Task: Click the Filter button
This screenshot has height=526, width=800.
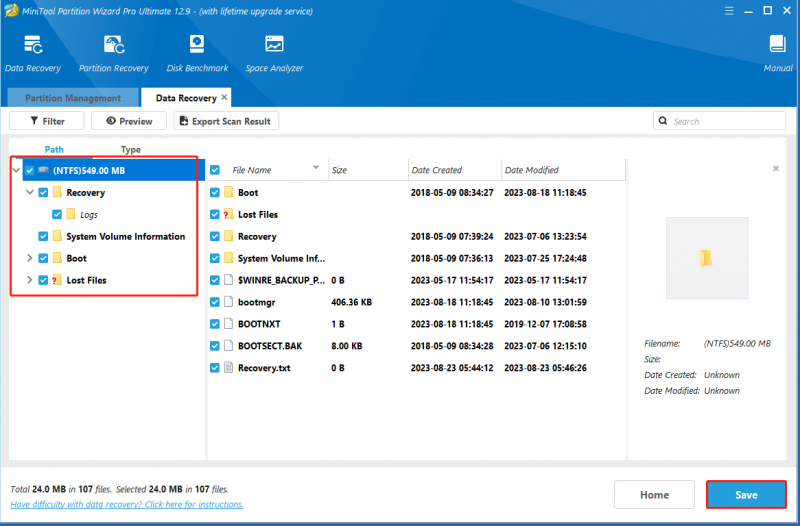Action: click(46, 121)
